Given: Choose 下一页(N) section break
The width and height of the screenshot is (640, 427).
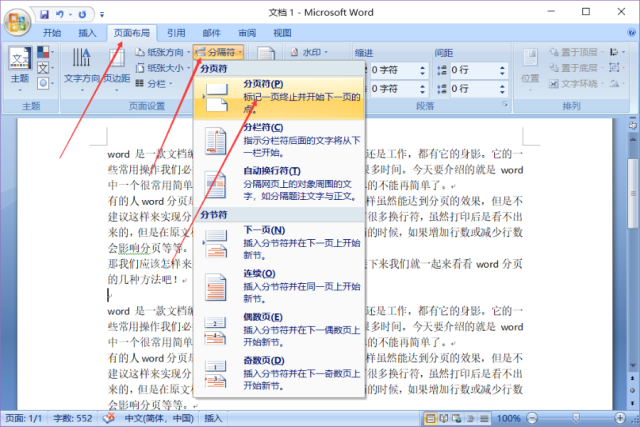Looking at the screenshot, I should [x=279, y=243].
